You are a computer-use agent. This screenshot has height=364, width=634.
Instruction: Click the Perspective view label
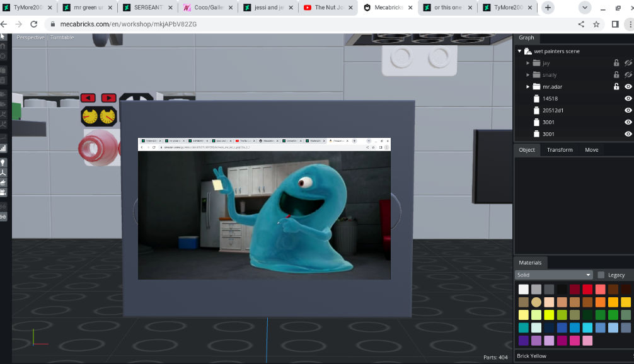click(30, 37)
